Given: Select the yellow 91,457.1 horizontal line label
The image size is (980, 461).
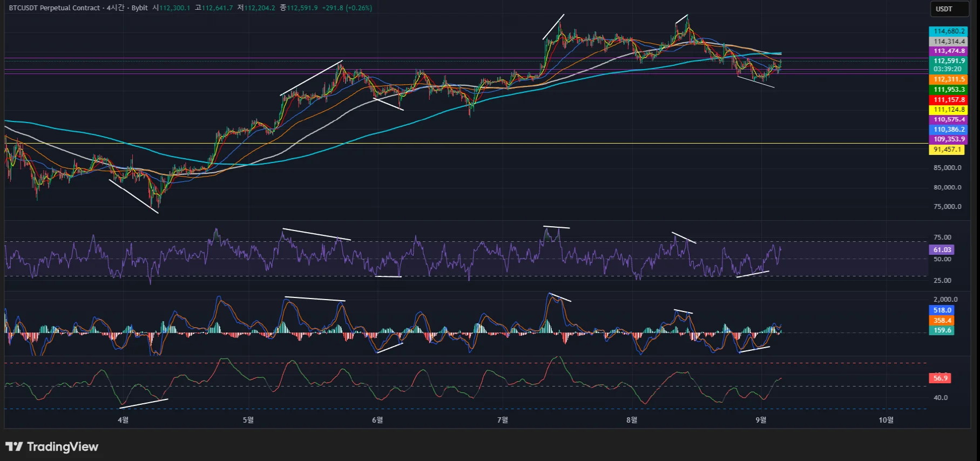Looking at the screenshot, I should point(947,150).
